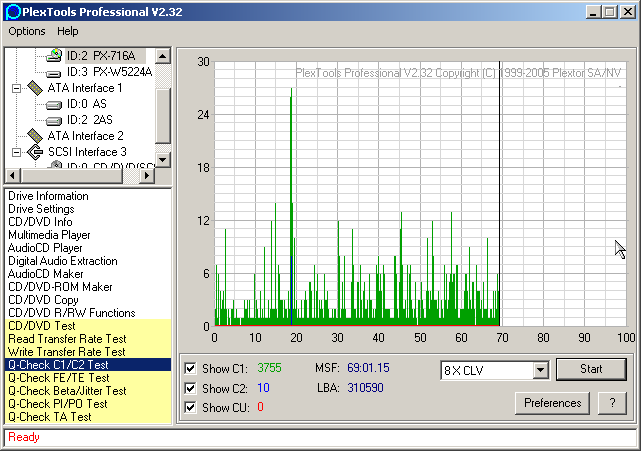Viewport: 641px width, 451px height.
Task: Open the Preferences dialog
Action: (x=552, y=403)
